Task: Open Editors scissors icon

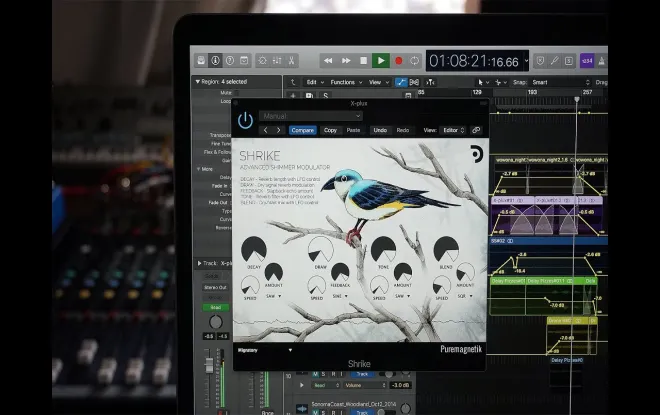Action: tap(291, 61)
